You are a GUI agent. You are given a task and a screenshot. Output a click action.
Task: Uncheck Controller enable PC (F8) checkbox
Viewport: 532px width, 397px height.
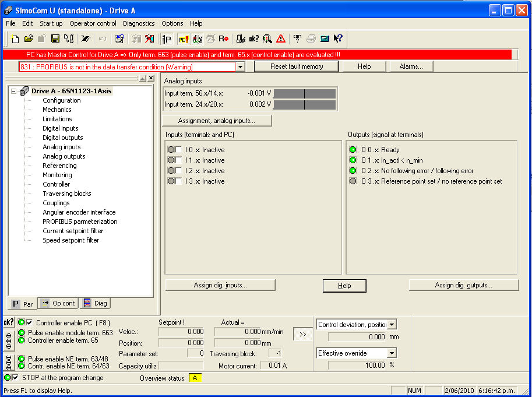tap(30, 322)
